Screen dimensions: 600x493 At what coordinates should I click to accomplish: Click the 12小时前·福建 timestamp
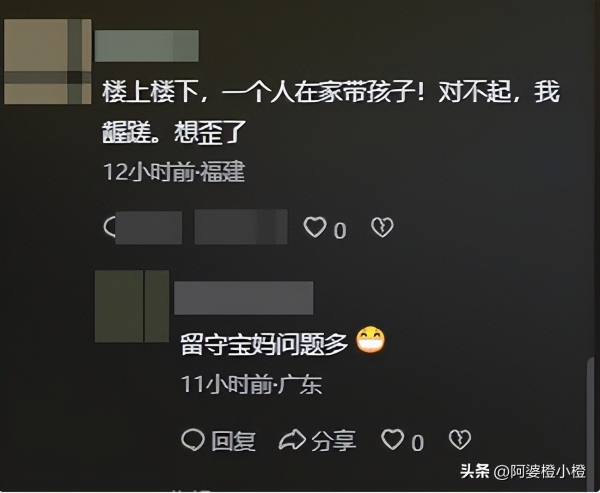click(x=174, y=172)
